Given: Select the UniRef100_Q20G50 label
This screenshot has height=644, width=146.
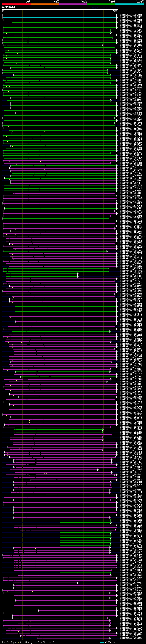Looking at the screenshot, I should (x=131, y=532).
